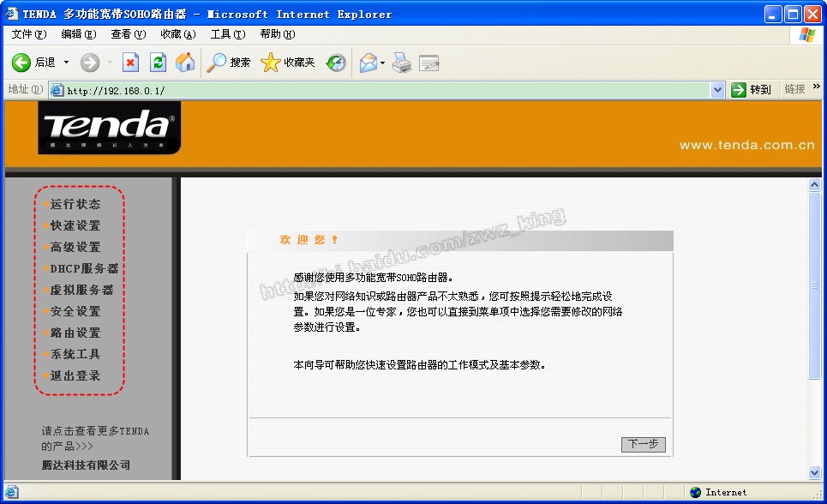
Task: Click the Refresh page icon
Action: 158,63
